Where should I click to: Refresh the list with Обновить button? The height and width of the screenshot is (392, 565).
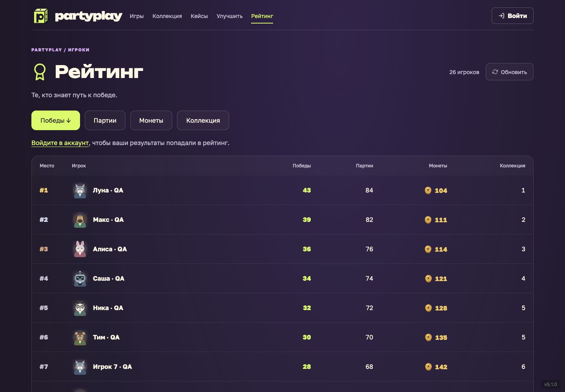(510, 72)
